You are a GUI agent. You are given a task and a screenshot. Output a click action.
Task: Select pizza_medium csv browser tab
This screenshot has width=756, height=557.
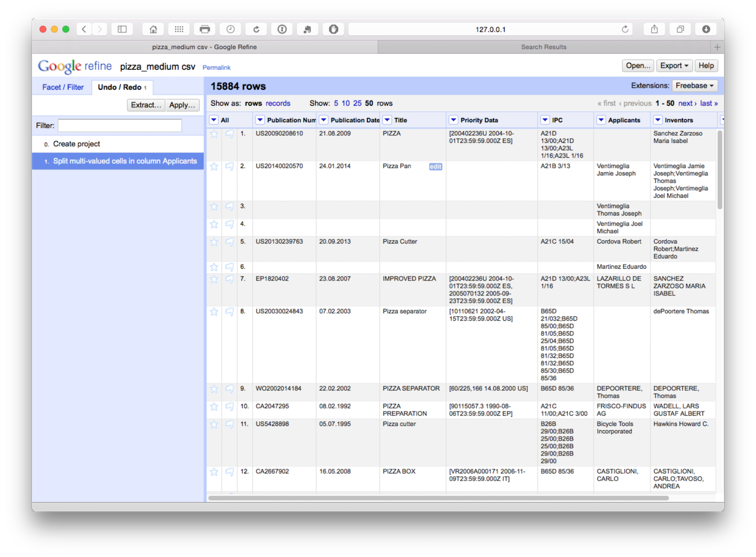[204, 47]
